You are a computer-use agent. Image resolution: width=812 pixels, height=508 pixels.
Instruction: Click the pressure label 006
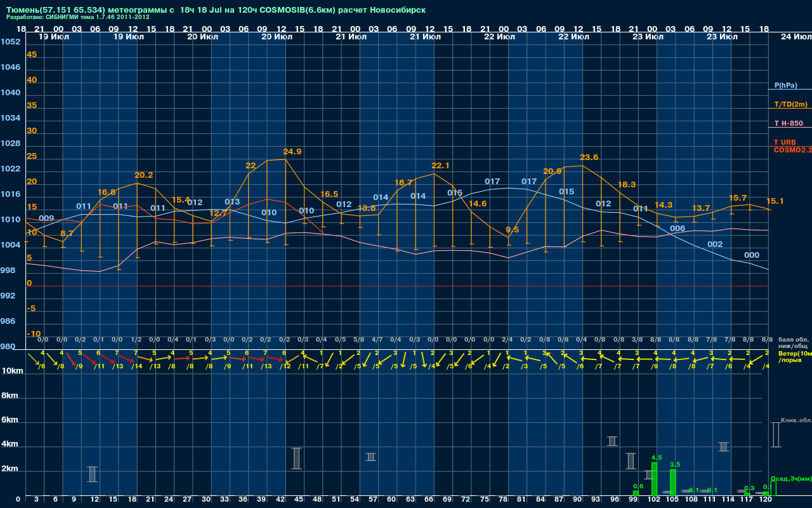(x=678, y=229)
